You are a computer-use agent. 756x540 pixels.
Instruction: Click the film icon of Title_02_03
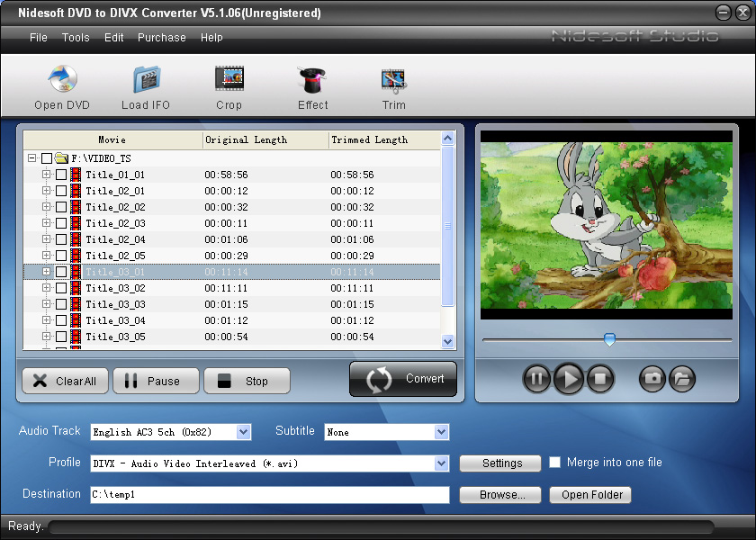(76, 223)
